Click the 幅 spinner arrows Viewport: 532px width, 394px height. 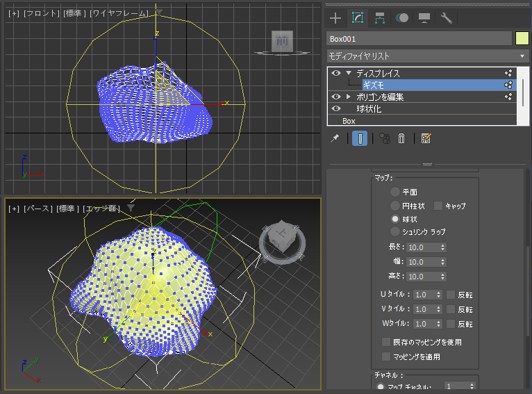point(443,262)
